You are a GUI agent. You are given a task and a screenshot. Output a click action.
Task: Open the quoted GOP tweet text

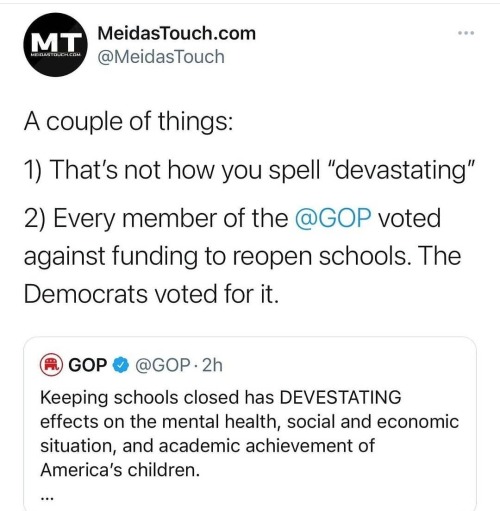[249, 433]
